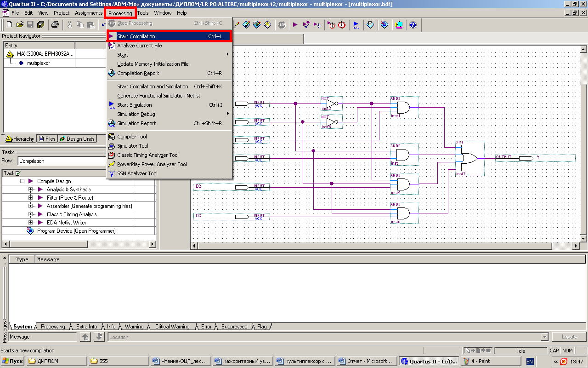
Task: Open the Critical Warning messages tab
Action: point(172,327)
